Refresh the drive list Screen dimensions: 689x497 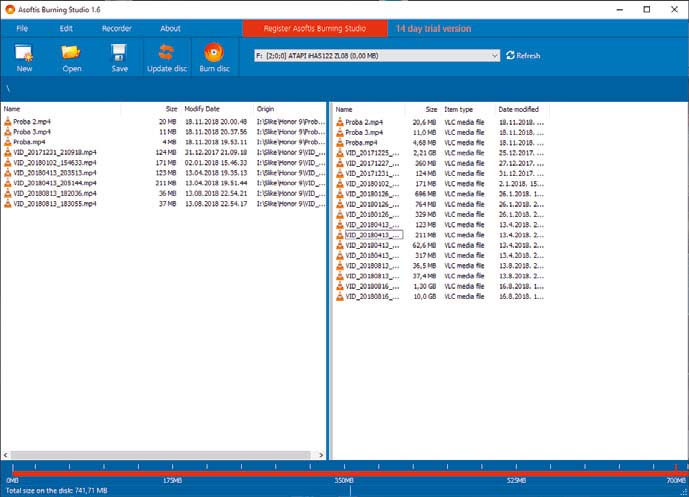(523, 56)
